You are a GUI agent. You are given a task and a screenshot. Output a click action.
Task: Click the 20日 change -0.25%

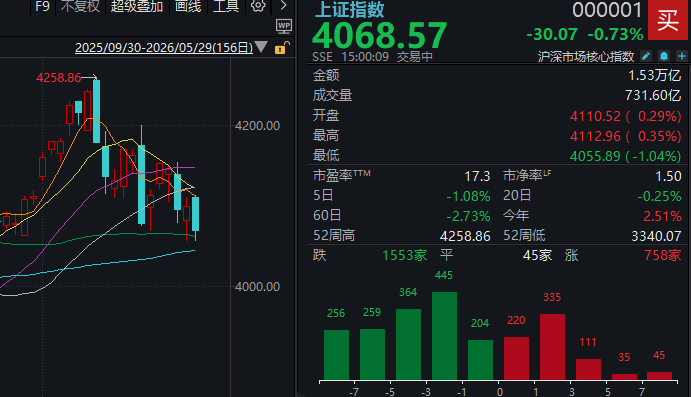tap(659, 196)
